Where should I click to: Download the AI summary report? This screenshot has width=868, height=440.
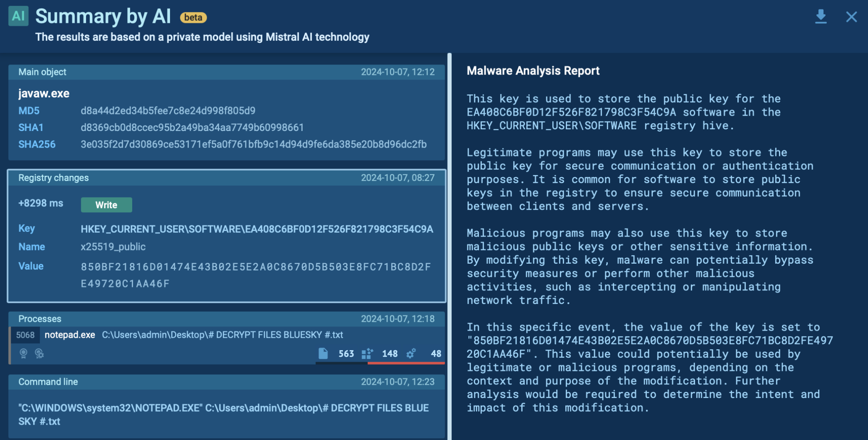coord(821,17)
